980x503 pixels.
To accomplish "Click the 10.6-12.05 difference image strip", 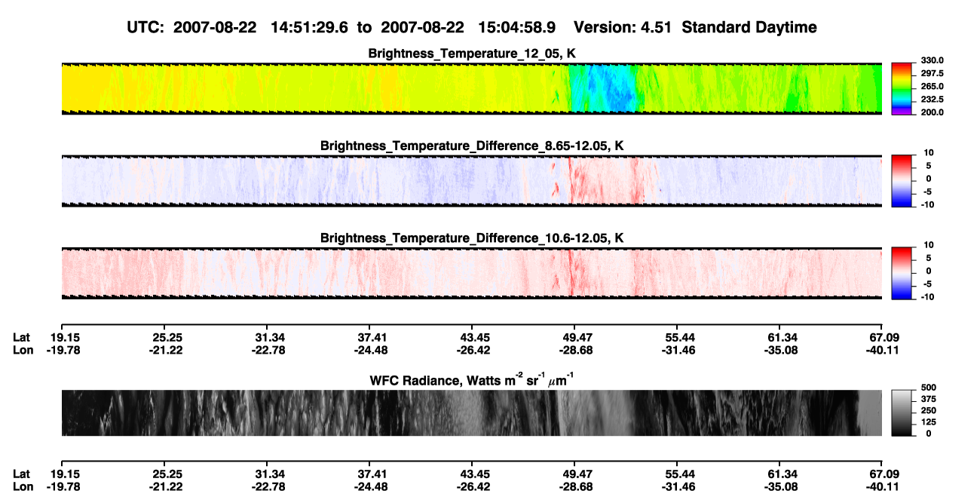I will tap(471, 273).
